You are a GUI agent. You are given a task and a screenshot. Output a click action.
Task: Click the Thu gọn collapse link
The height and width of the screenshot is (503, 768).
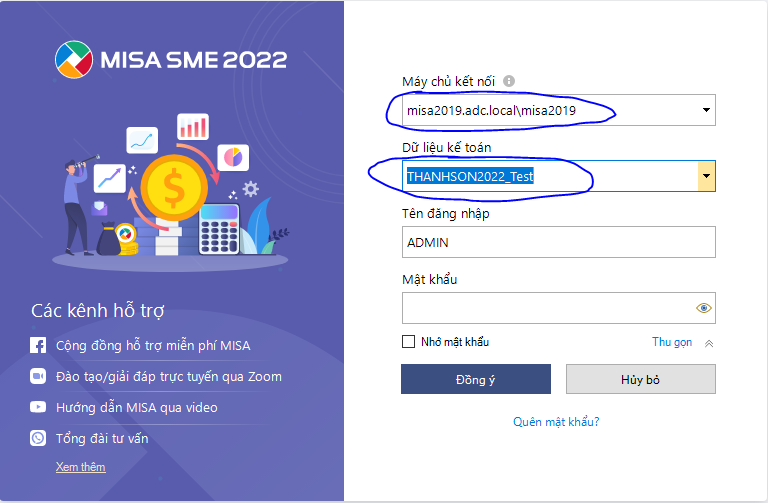(x=672, y=342)
